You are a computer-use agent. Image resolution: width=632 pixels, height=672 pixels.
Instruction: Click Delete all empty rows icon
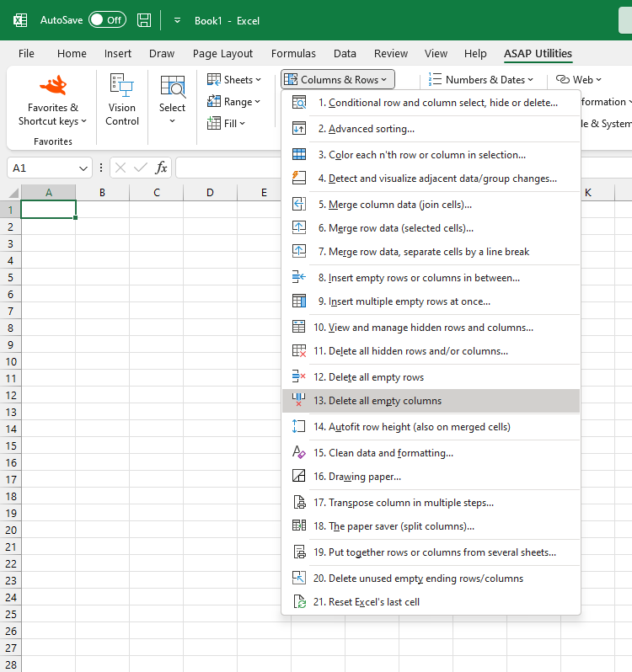[x=299, y=376]
